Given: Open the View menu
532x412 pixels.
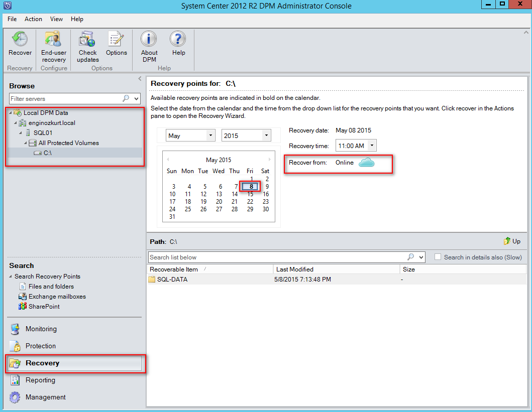Looking at the screenshot, I should point(56,19).
